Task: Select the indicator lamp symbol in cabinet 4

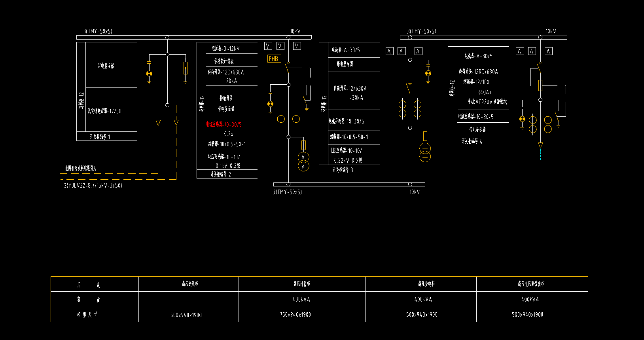Action: (x=522, y=119)
